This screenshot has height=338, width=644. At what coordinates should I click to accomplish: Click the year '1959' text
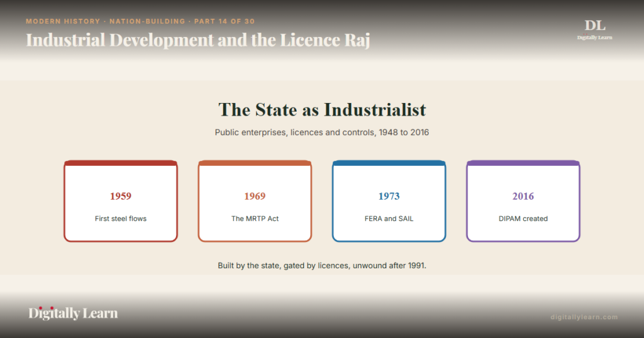coord(121,196)
